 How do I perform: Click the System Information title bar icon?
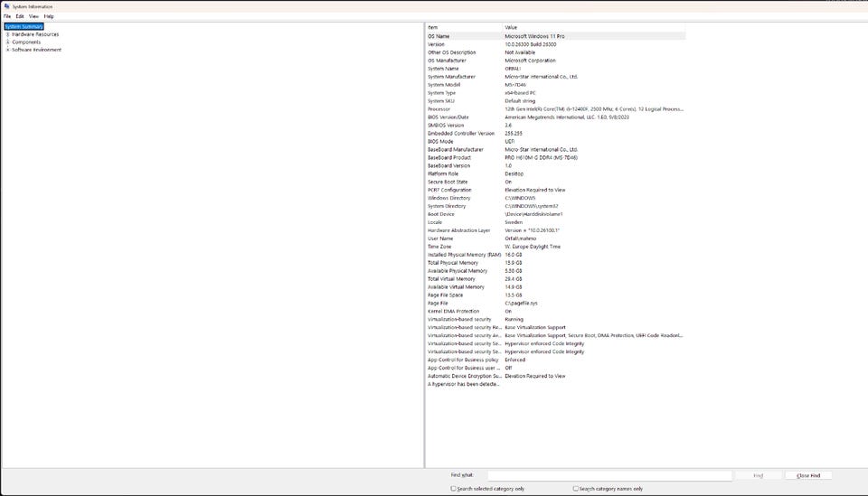tap(6, 6)
